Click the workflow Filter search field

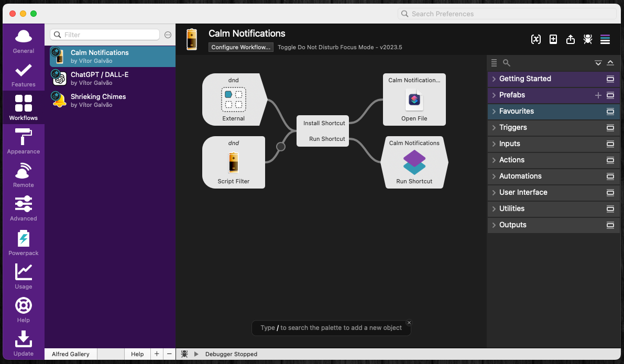tap(110, 35)
